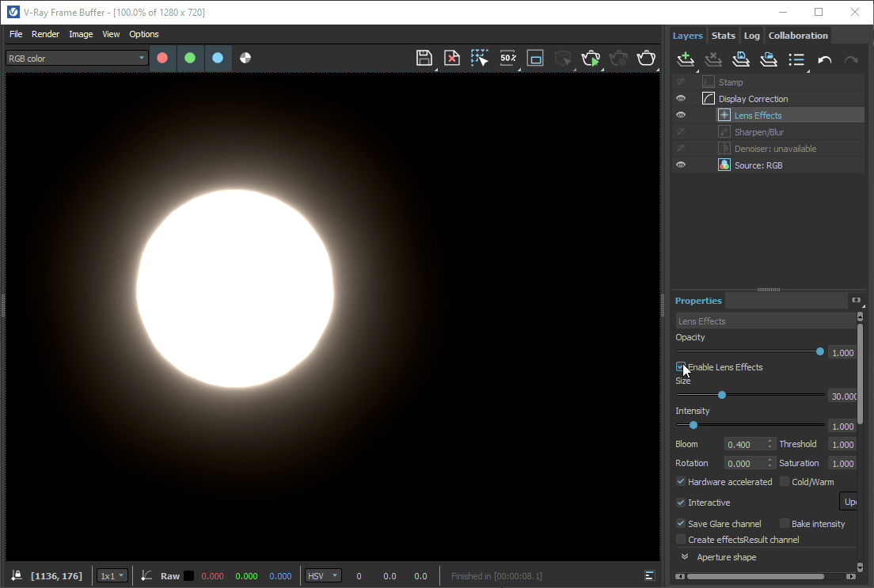The width and height of the screenshot is (874, 588).
Task: Click the pin icon in Properties header
Action: click(x=856, y=300)
